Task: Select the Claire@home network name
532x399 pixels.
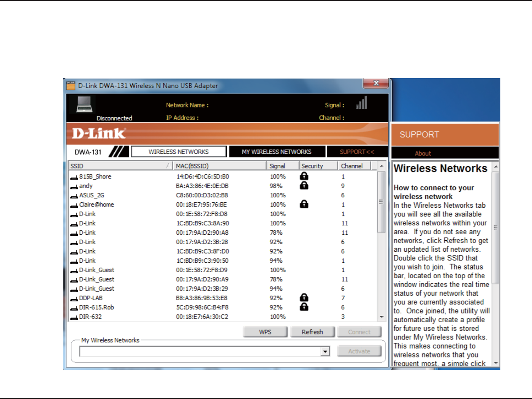Action: pyautogui.click(x=97, y=204)
